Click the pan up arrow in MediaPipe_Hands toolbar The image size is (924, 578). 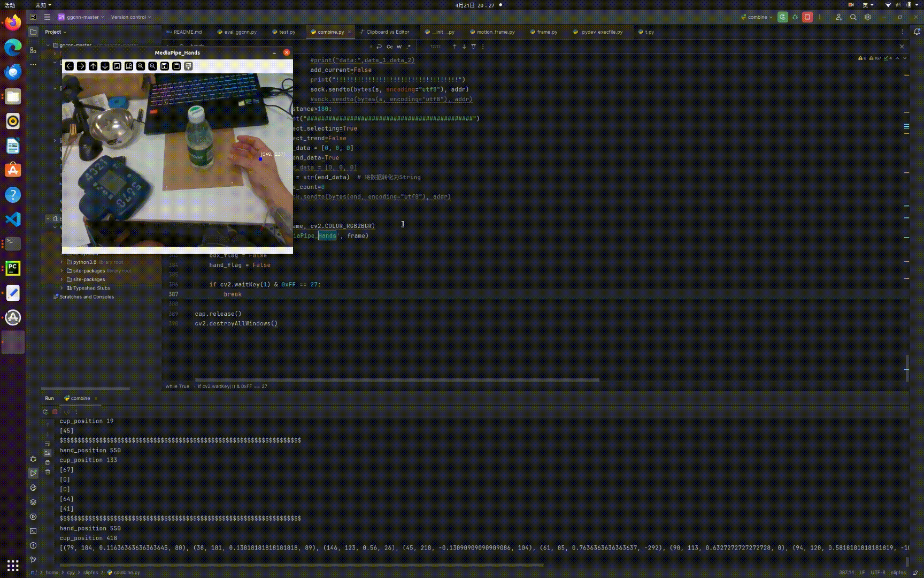pyautogui.click(x=93, y=66)
